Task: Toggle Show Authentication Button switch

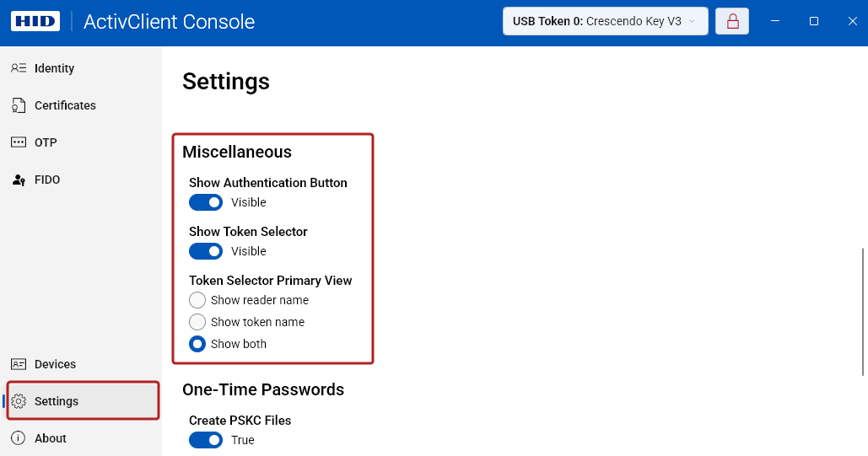Action: click(206, 202)
